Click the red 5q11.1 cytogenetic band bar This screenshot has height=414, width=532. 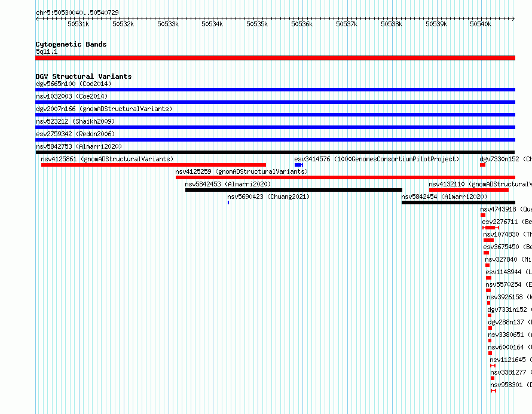click(x=275, y=58)
